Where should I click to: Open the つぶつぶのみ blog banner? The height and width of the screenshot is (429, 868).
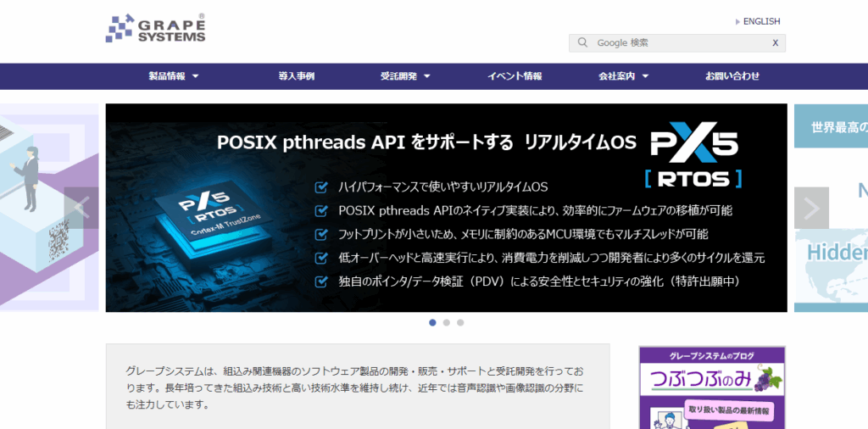[x=712, y=387]
